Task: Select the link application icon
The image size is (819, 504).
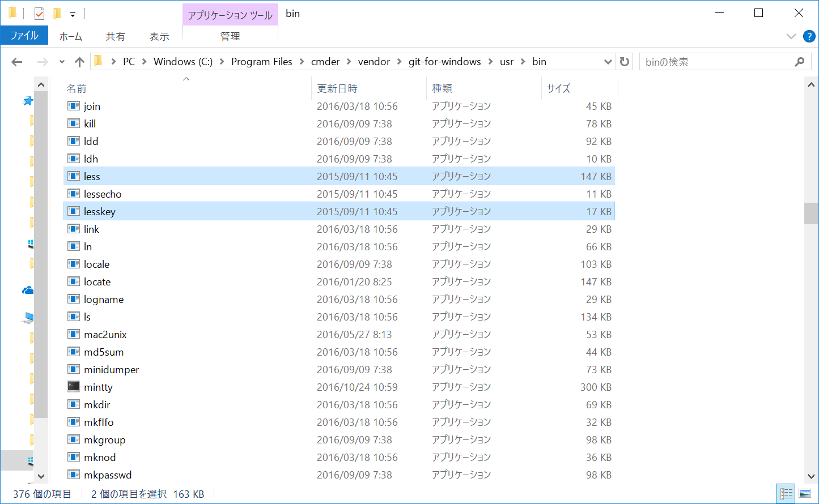Action: 74,229
